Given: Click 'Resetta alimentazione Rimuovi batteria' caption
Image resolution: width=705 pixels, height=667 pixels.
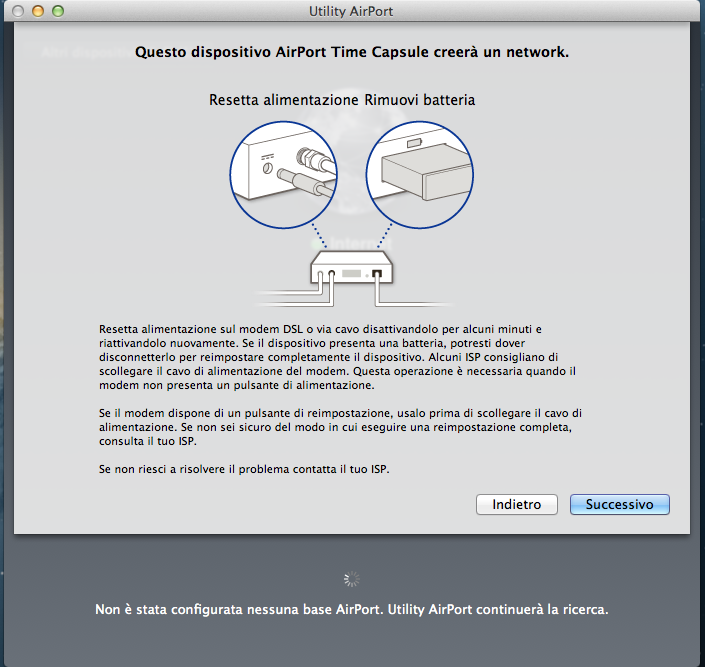Looking at the screenshot, I should (342, 100).
